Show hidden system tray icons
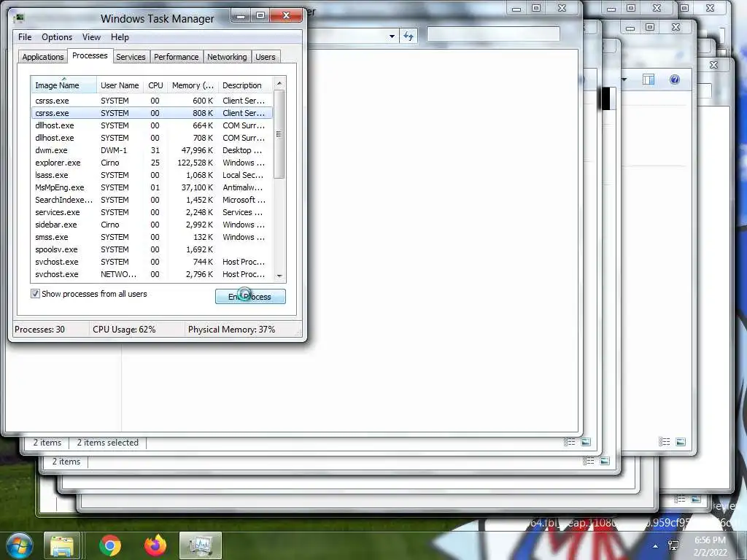Viewport: 747px width, 560px height. (656, 546)
